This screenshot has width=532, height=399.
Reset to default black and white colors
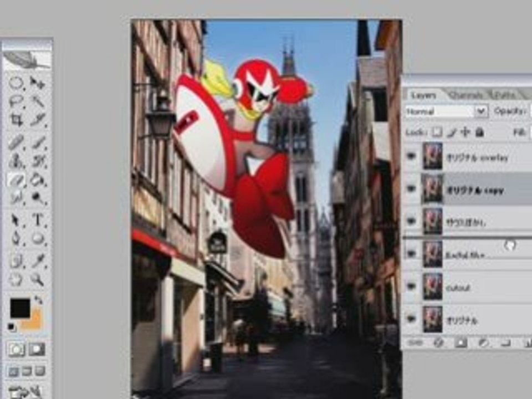click(12, 328)
